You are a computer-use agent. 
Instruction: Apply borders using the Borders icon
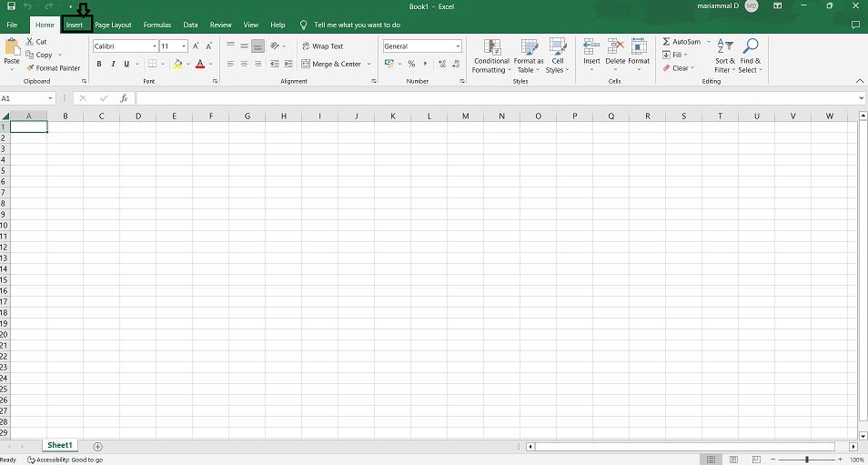tap(152, 64)
